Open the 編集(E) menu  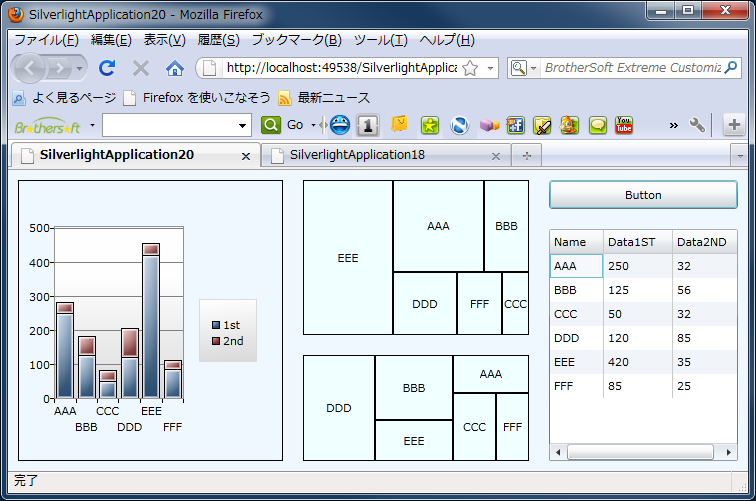coord(111,40)
